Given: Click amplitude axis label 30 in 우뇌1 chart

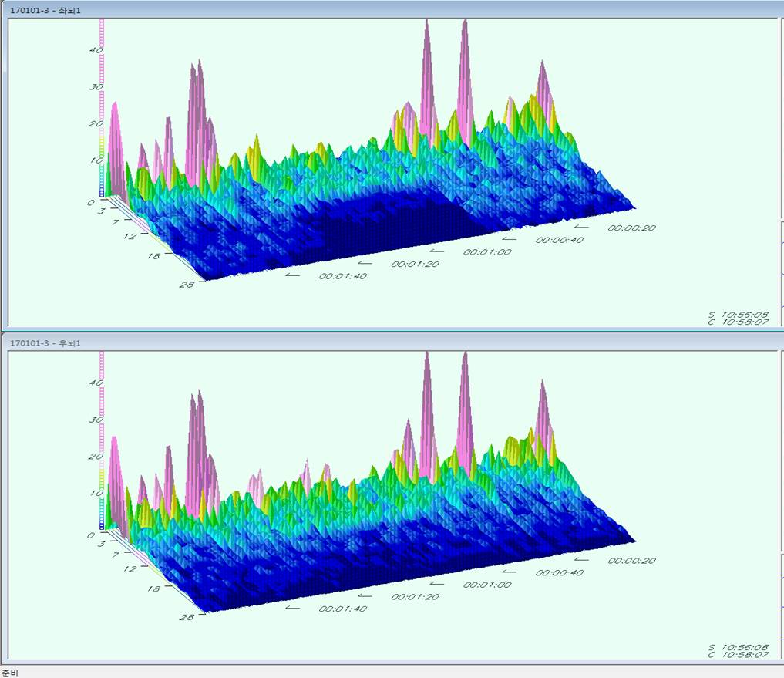Looking at the screenshot, I should (x=96, y=420).
